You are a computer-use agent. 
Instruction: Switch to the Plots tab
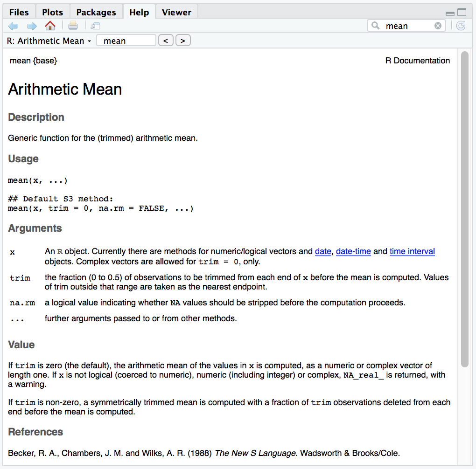(52, 12)
